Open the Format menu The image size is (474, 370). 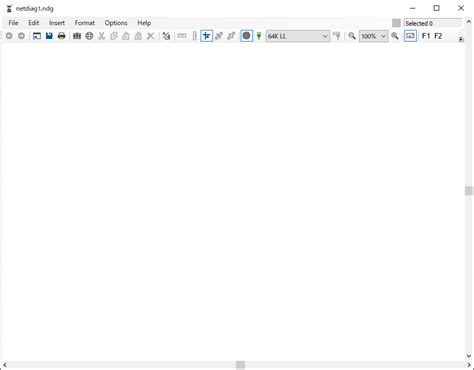(85, 23)
